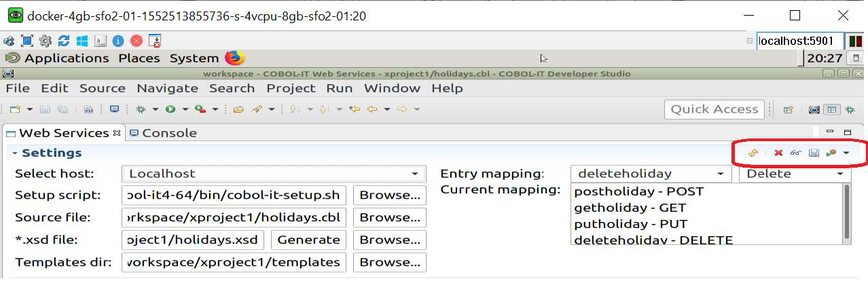Click the New wizard toolbar icon
The width and height of the screenshot is (868, 281).
click(15, 109)
